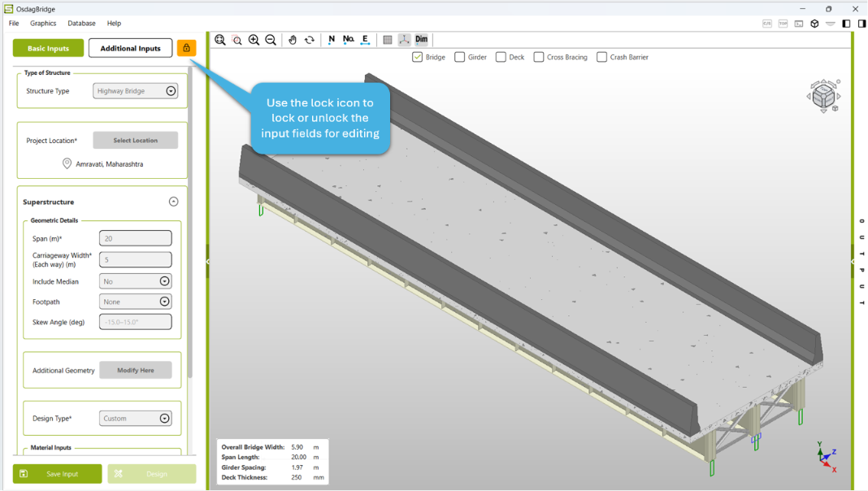This screenshot has width=868, height=491.
Task: Toggle the right panel layout icon
Action: 862,24
